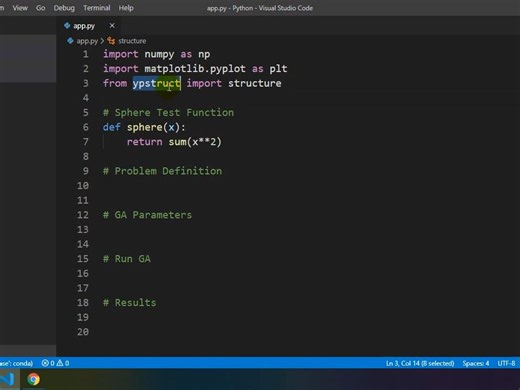Open the Go menu
Image resolution: width=520 pixels, height=390 pixels.
[x=40, y=8]
